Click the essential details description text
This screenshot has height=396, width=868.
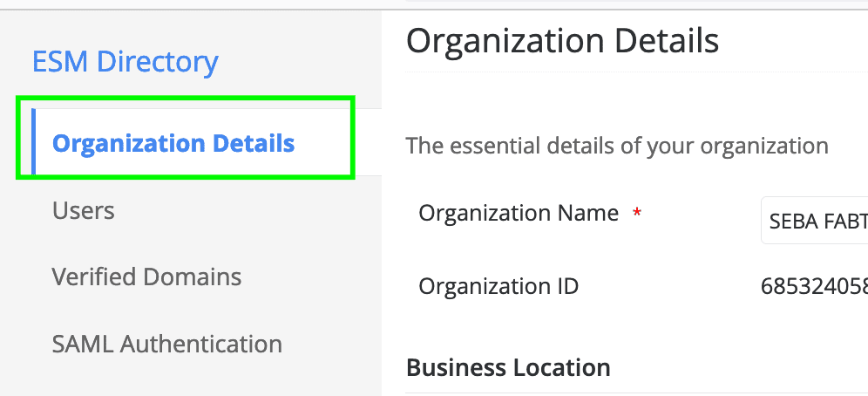(x=617, y=145)
